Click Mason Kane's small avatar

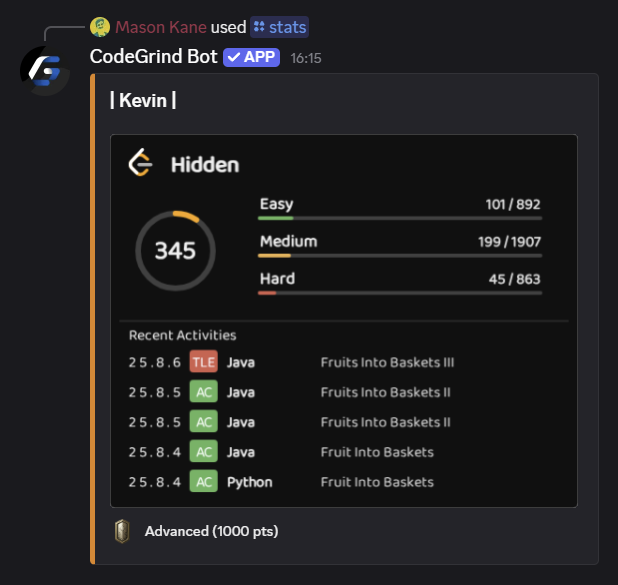tap(100, 27)
